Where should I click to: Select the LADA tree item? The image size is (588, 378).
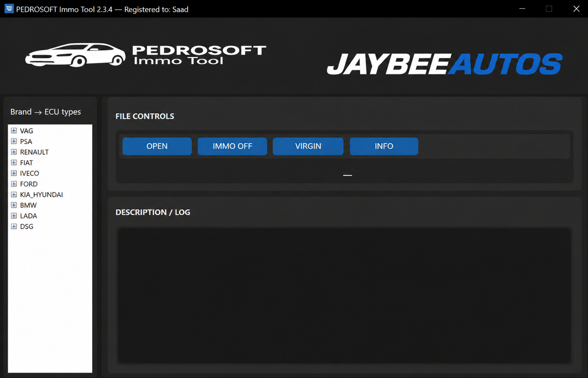pyautogui.click(x=29, y=216)
